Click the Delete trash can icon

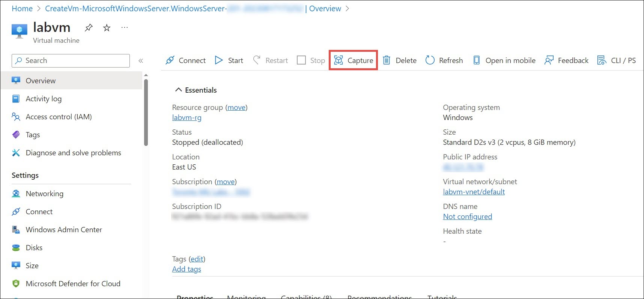(x=387, y=60)
